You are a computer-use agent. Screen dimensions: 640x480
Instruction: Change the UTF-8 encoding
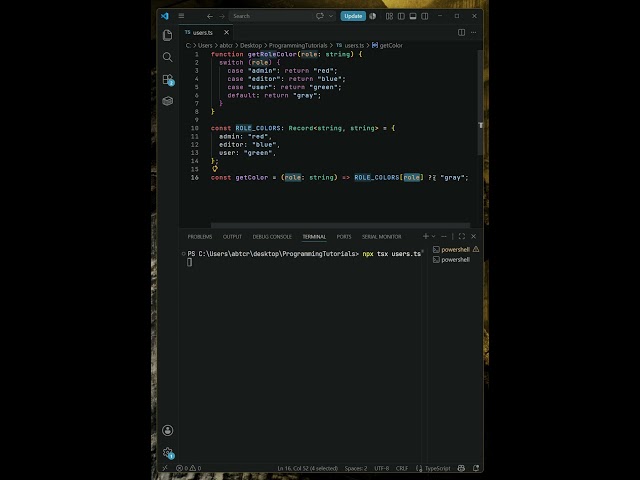[382, 468]
